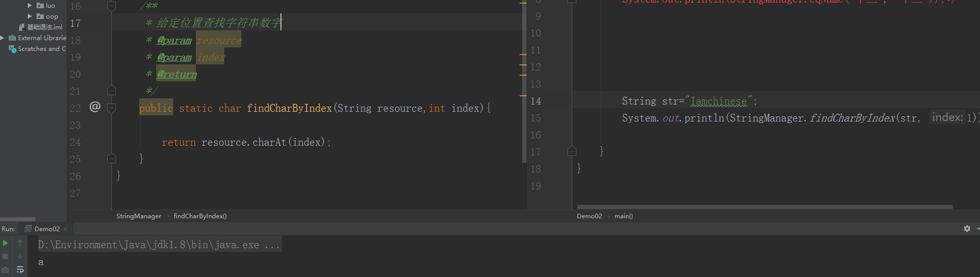The image size is (980, 277).
Task: Click the main() breadcrumb
Action: tap(623, 216)
